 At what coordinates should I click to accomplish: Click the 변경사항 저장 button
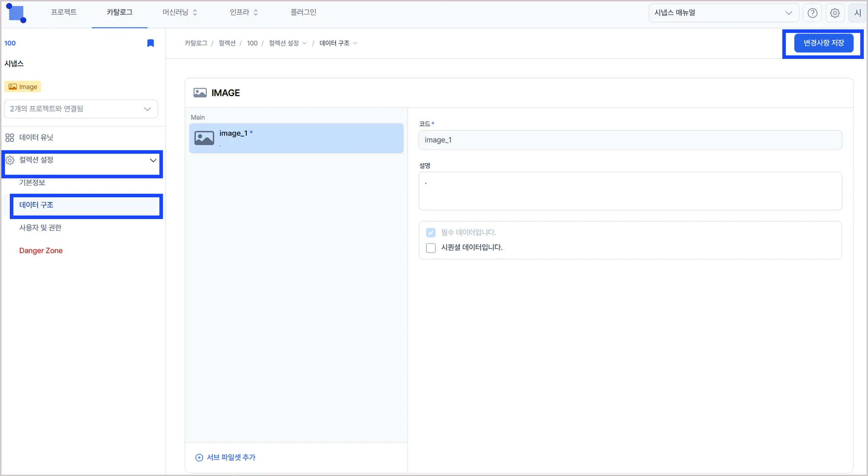tap(823, 43)
